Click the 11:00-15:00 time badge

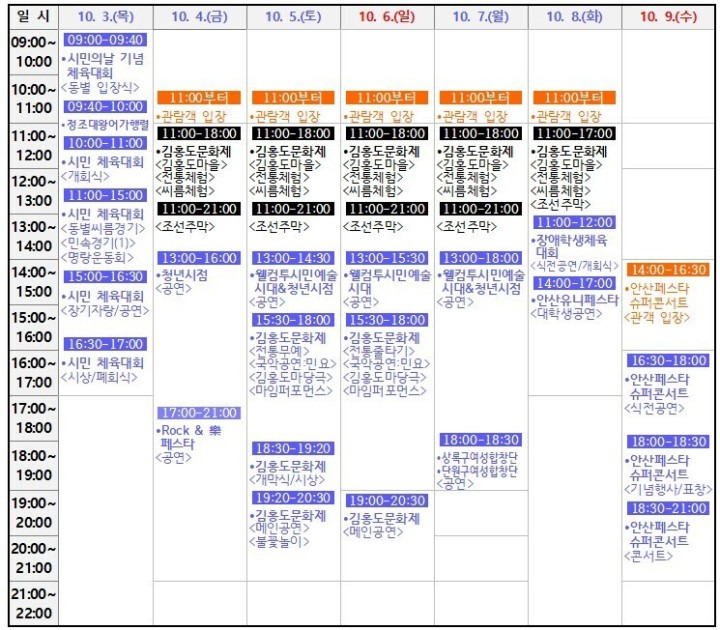coord(106,195)
